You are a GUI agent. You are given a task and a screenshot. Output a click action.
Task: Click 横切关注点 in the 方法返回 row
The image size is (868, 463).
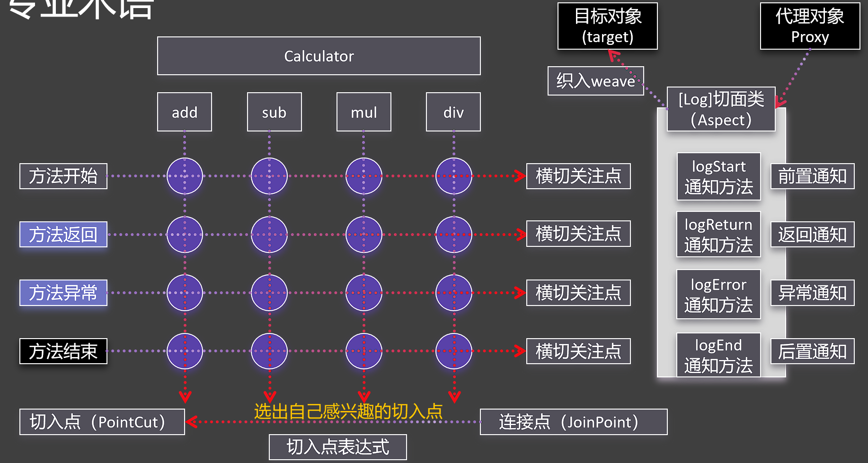(x=578, y=234)
